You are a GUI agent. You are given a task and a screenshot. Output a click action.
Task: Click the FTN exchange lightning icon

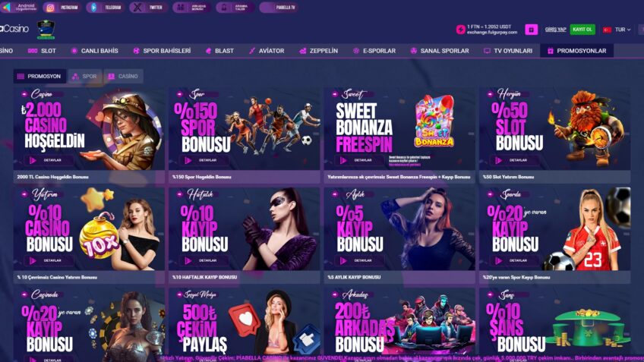pos(460,30)
